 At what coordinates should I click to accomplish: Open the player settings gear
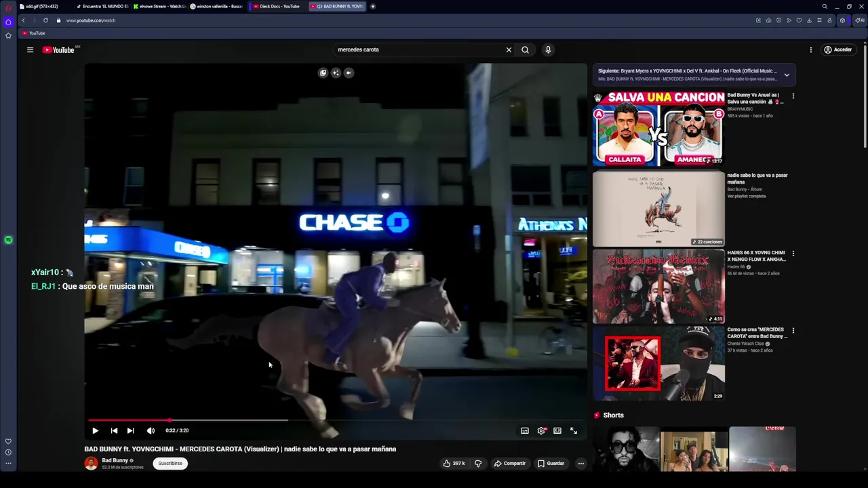pyautogui.click(x=541, y=430)
